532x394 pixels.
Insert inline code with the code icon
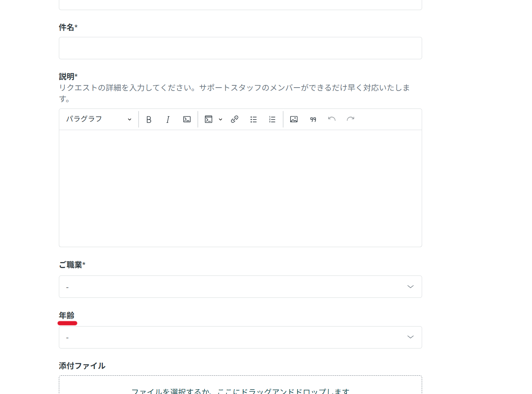[187, 119]
